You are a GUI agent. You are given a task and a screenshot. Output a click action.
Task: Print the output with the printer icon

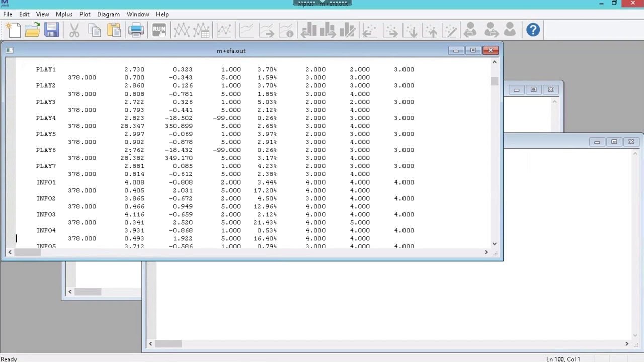point(136,30)
